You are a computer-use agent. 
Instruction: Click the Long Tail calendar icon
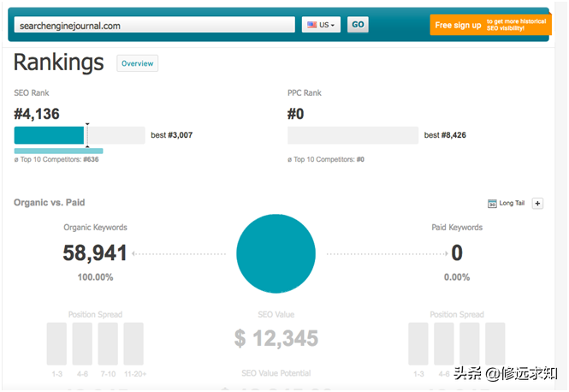tap(492, 203)
